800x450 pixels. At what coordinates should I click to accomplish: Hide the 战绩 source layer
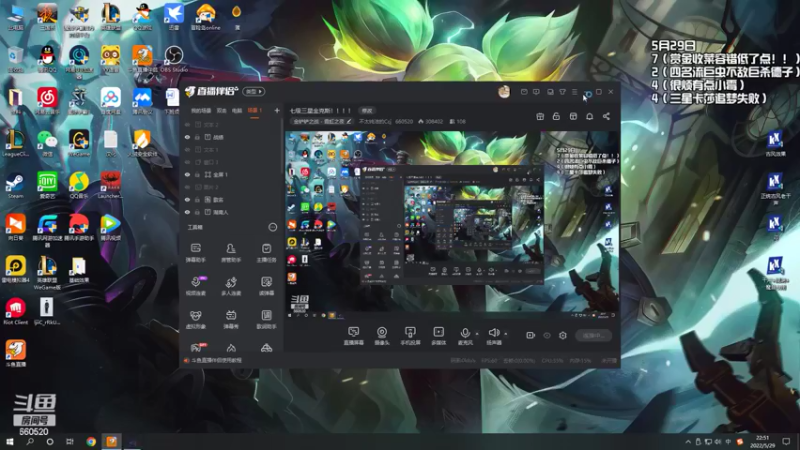(x=187, y=137)
